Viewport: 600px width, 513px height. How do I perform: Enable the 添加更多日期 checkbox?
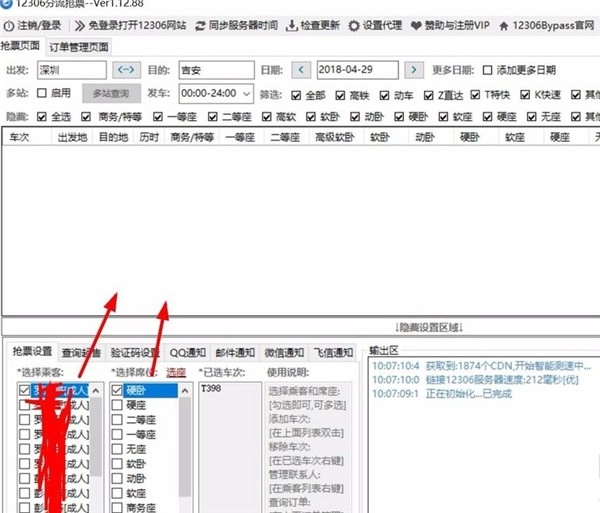[x=487, y=70]
